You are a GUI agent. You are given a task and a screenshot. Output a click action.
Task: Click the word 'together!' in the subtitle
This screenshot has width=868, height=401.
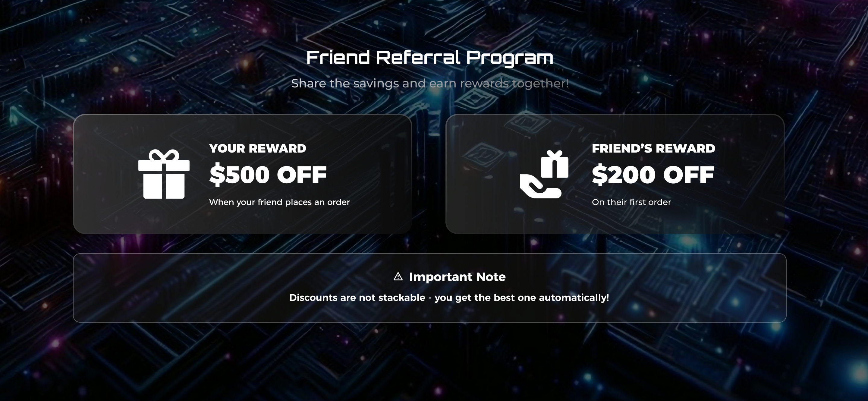click(x=540, y=83)
